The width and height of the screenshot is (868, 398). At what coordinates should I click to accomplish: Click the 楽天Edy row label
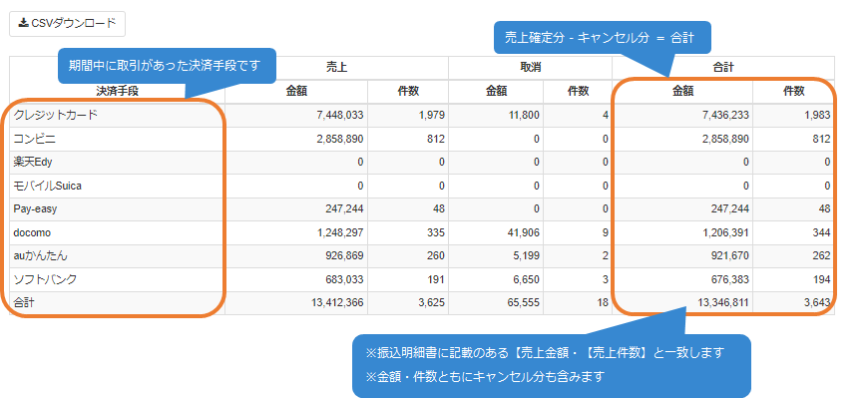[x=33, y=163]
